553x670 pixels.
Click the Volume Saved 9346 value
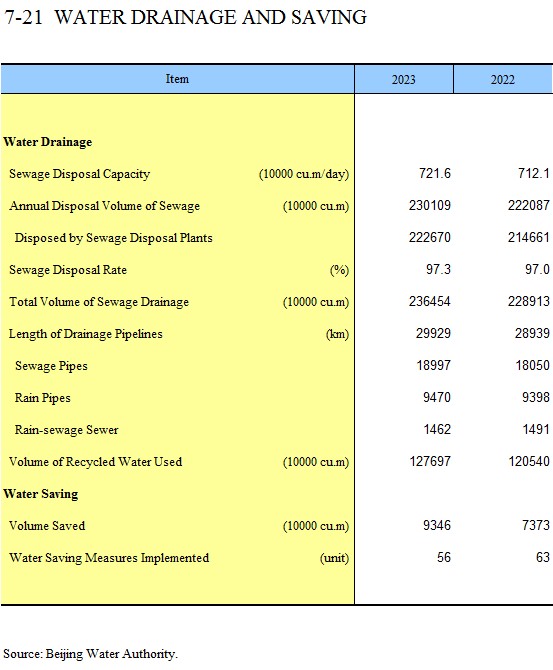[x=437, y=525]
